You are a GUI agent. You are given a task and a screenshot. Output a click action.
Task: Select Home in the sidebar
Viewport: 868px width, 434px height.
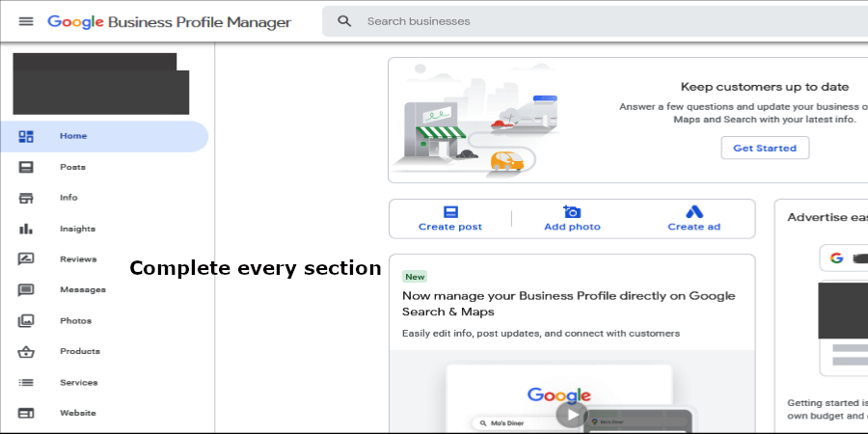(x=104, y=136)
